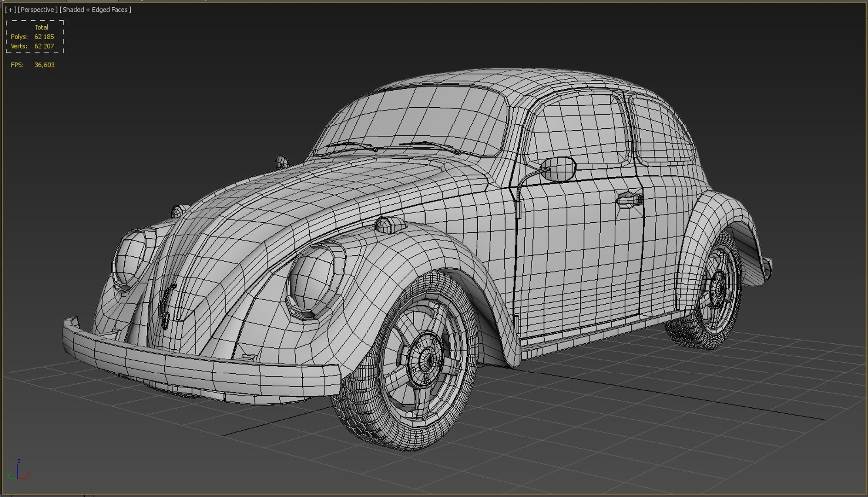Image resolution: width=868 pixels, height=497 pixels.
Task: Click the Verts count 62 207
Action: (x=44, y=46)
